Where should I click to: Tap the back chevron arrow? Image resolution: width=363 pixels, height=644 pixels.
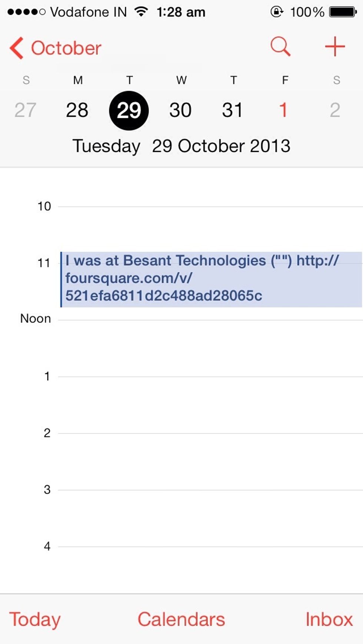[17, 48]
